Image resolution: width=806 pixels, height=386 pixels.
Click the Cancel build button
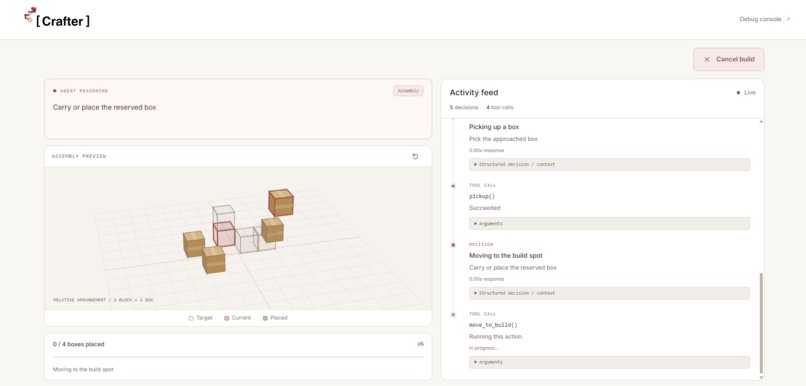[728, 59]
